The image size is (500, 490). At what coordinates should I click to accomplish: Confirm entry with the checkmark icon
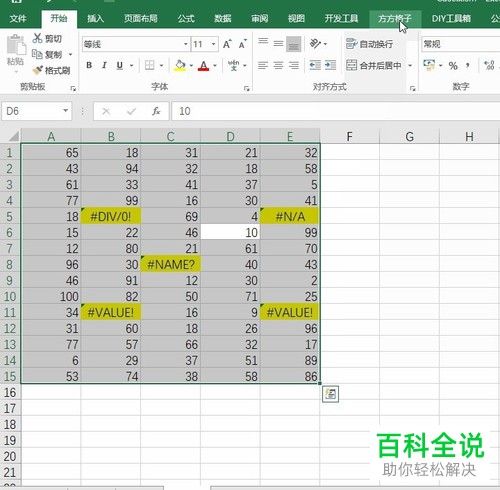[x=131, y=111]
